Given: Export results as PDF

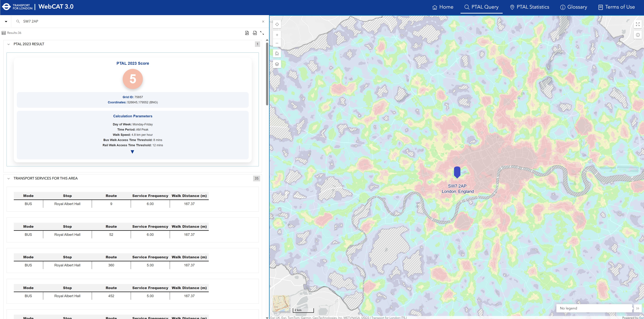Looking at the screenshot, I should 247,33.
